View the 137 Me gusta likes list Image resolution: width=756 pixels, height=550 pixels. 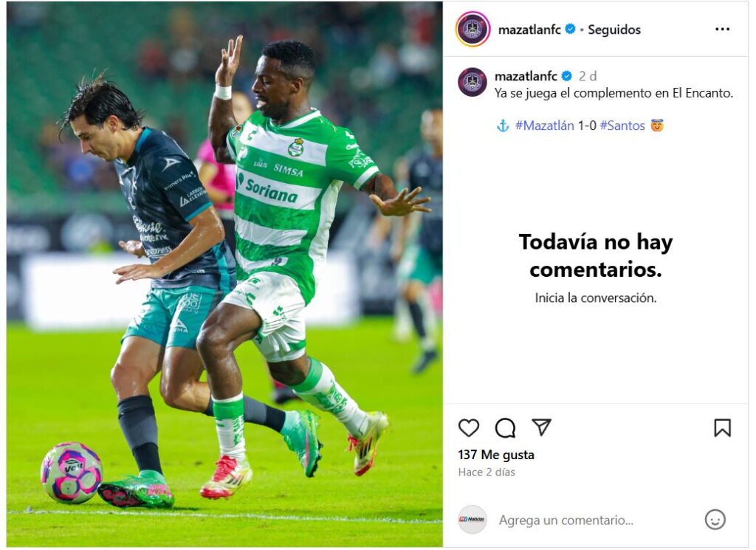[x=495, y=455]
